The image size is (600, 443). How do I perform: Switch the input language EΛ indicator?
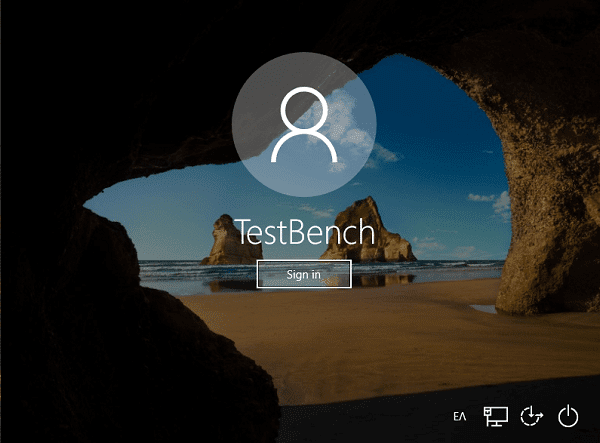(x=460, y=416)
